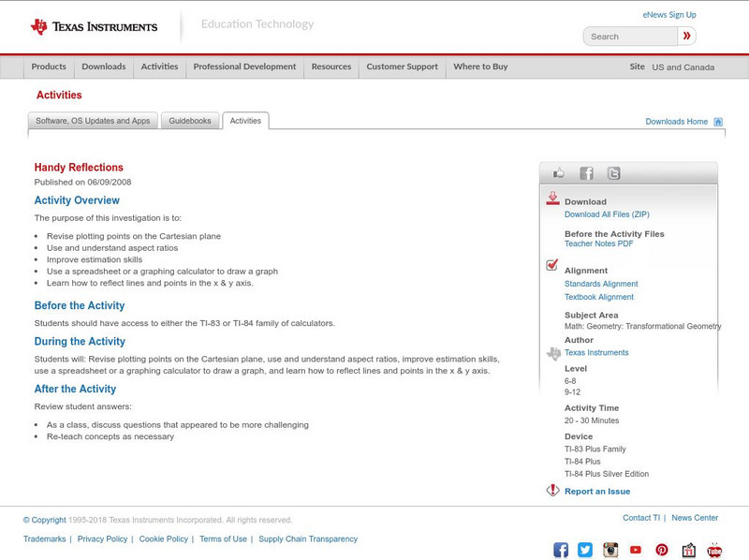Viewport: 749px width, 560px height.
Task: Click the Report an Issue warning icon
Action: (x=552, y=491)
